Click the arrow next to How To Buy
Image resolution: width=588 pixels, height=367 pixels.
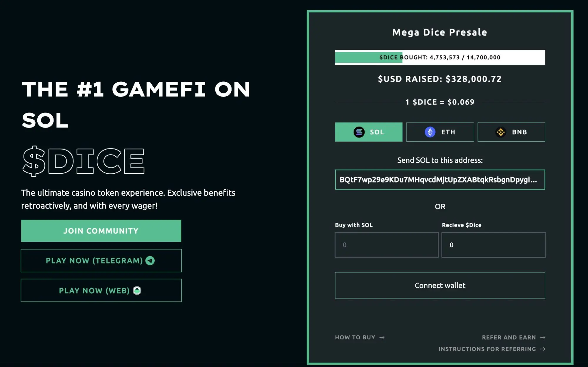pos(382,337)
